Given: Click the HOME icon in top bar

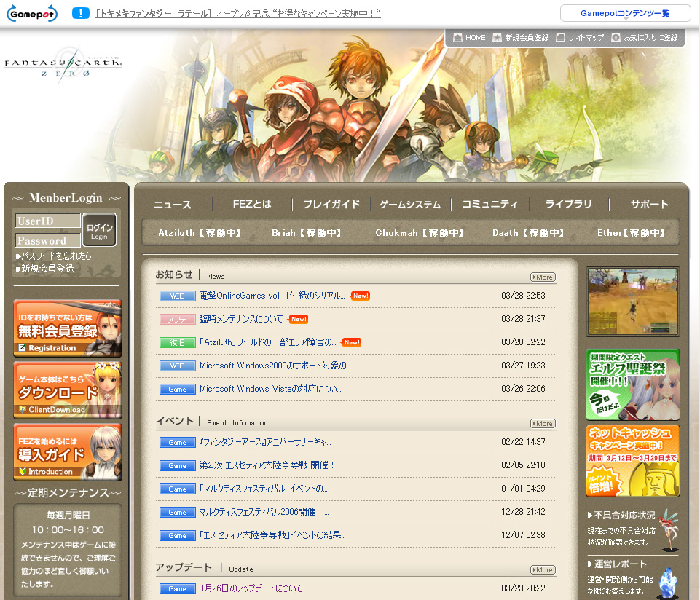Looking at the screenshot, I should point(457,38).
